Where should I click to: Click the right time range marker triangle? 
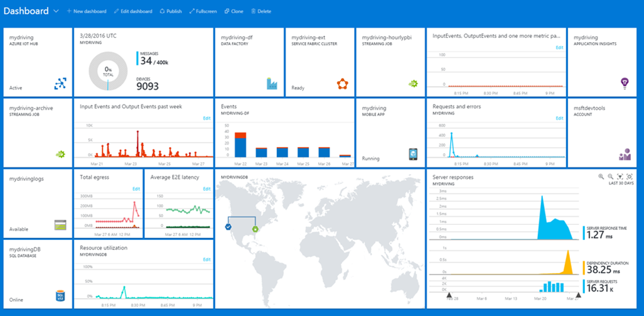(577, 295)
